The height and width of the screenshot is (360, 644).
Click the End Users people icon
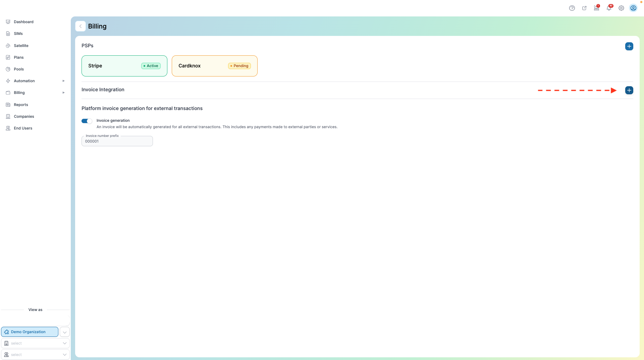pos(8,128)
